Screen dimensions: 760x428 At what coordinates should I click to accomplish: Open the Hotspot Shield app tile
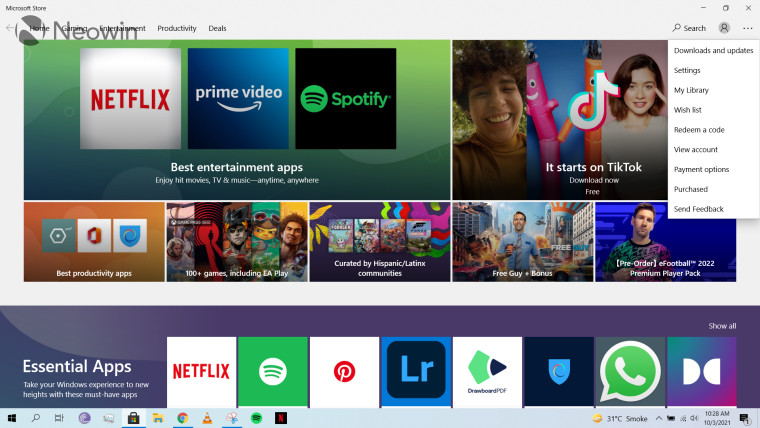[559, 372]
